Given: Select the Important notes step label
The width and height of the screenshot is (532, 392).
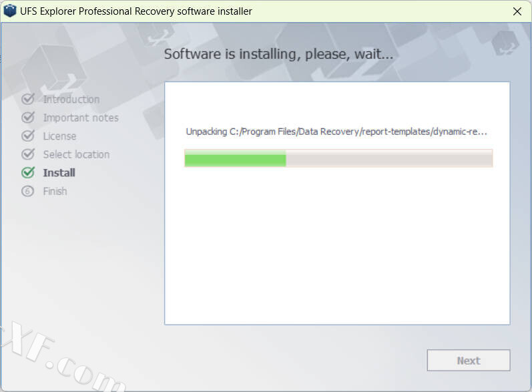Looking at the screenshot, I should click(81, 118).
